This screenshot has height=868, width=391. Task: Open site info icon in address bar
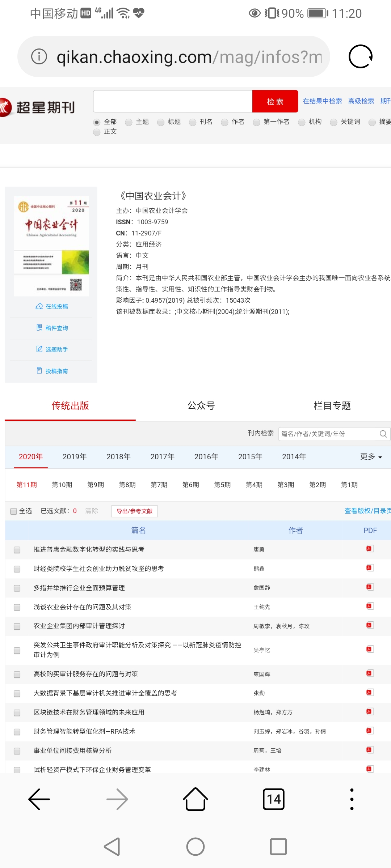tap(39, 56)
